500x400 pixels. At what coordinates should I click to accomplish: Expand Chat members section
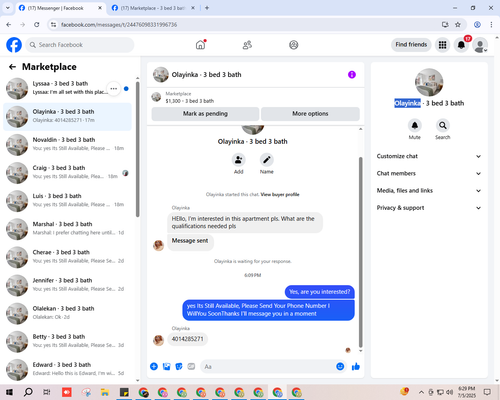pyautogui.click(x=429, y=173)
